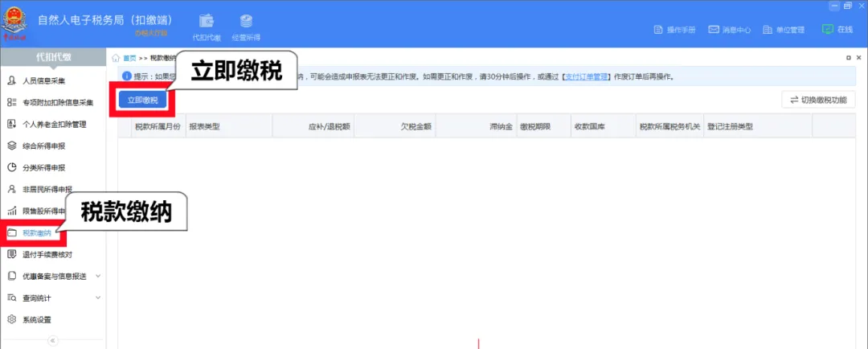
Task: Open 操作手册 manual icon
Action: click(x=658, y=30)
